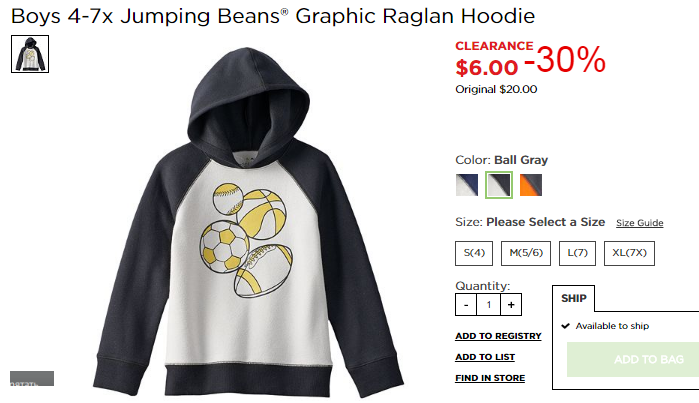The width and height of the screenshot is (699, 403).
Task: Click ADD TO LIST link
Action: 485,357
